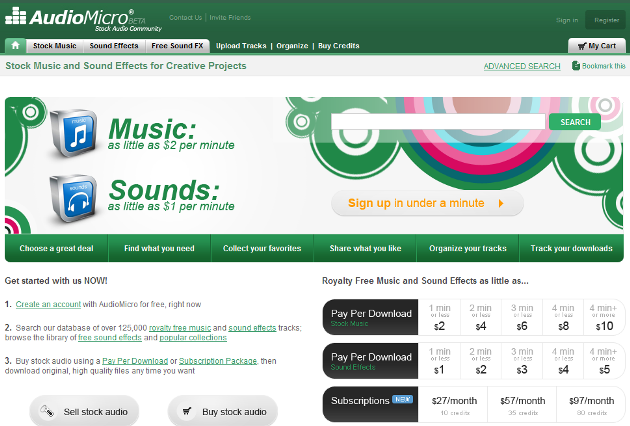
Task: Click the Sounds as little as $1 heading
Action: [171, 195]
